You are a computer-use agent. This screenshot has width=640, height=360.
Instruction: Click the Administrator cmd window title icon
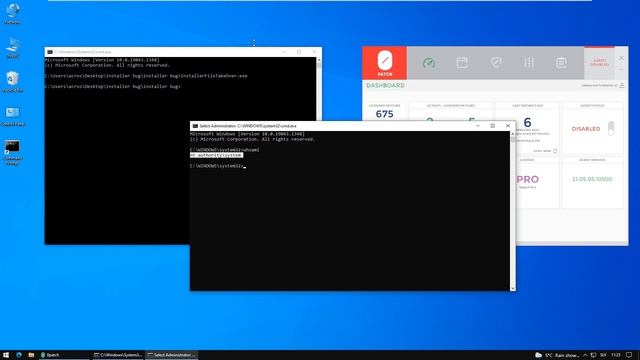point(195,126)
